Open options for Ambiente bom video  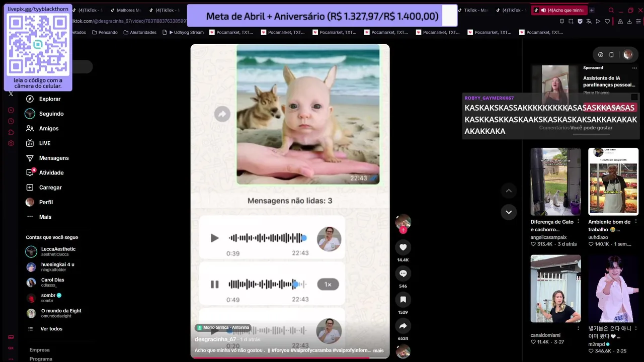point(635,222)
